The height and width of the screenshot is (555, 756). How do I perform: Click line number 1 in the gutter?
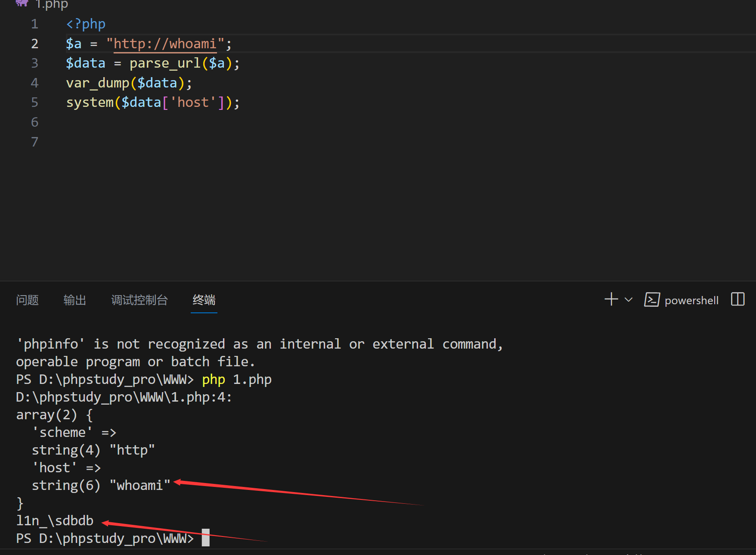(35, 24)
